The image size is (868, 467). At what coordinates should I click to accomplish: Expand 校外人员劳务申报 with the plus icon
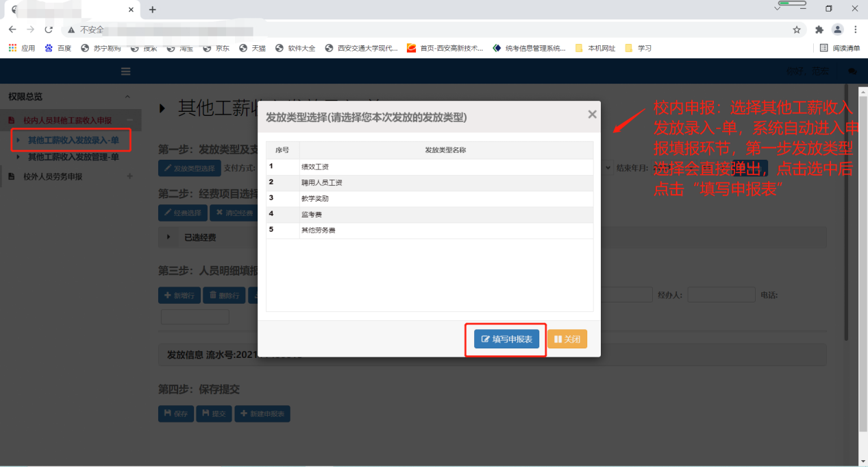click(x=130, y=176)
